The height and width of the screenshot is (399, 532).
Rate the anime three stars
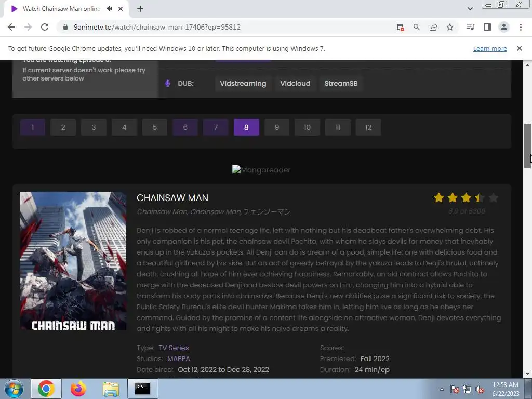pos(466,197)
